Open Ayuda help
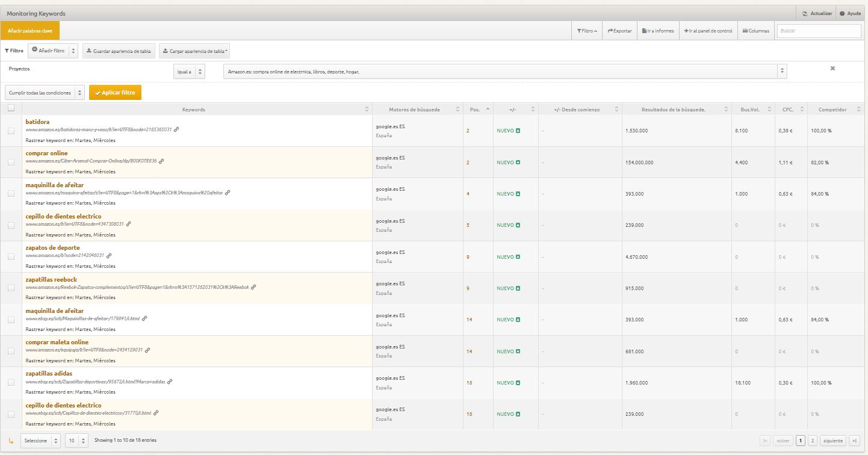 tap(850, 13)
